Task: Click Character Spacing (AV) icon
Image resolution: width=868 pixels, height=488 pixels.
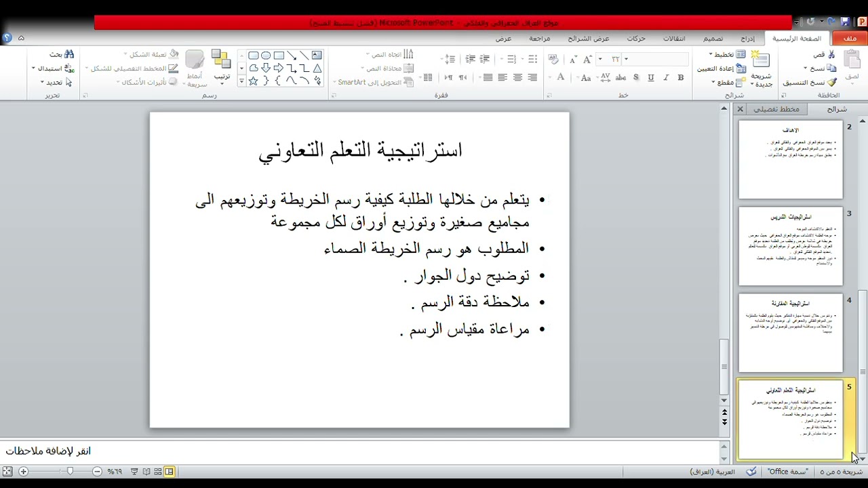Action: pos(605,78)
